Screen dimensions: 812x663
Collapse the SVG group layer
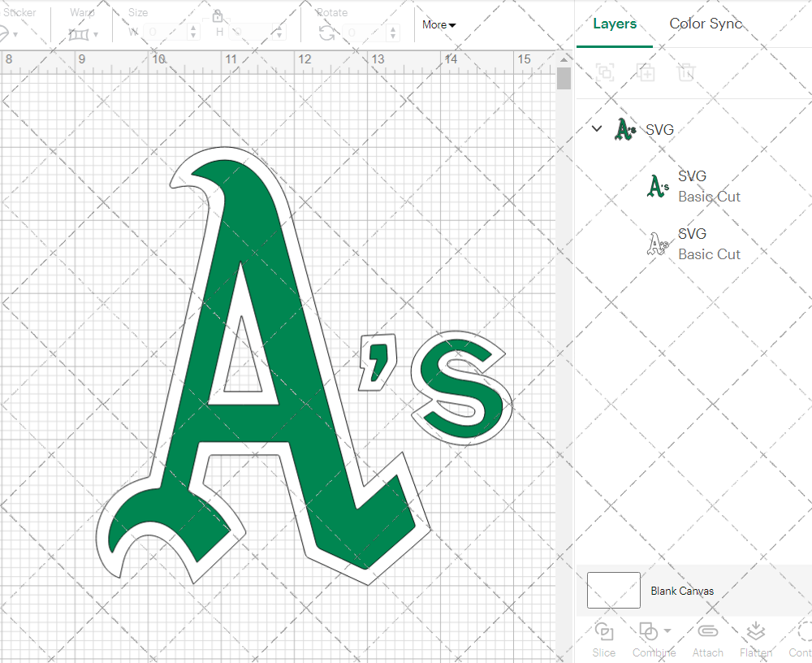click(x=597, y=128)
